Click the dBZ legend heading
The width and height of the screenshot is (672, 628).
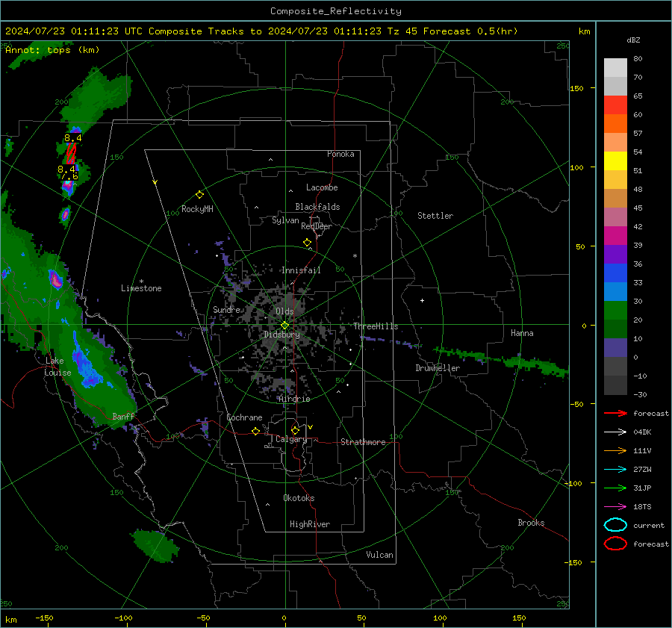click(633, 40)
